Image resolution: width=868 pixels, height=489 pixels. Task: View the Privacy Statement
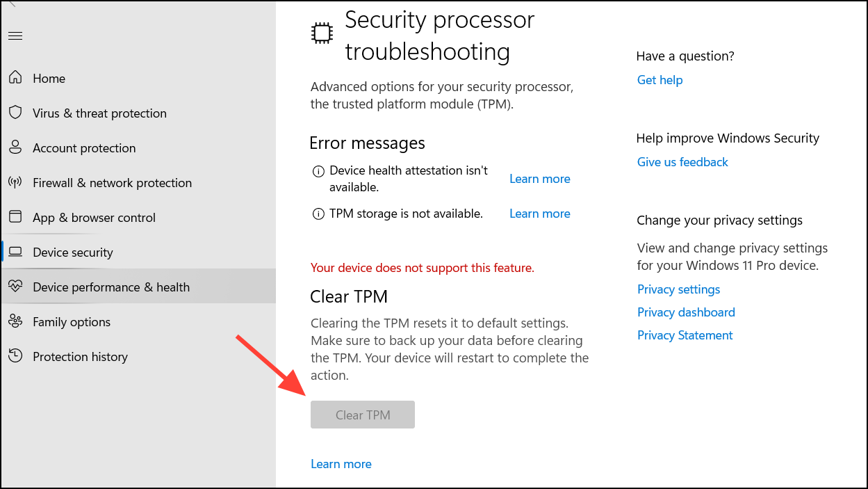pyautogui.click(x=685, y=335)
